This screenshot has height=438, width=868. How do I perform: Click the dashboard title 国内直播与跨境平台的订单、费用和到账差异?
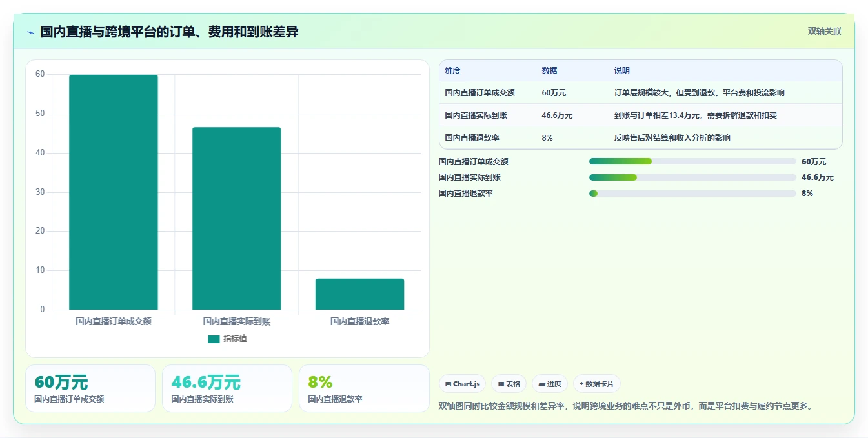click(x=169, y=32)
